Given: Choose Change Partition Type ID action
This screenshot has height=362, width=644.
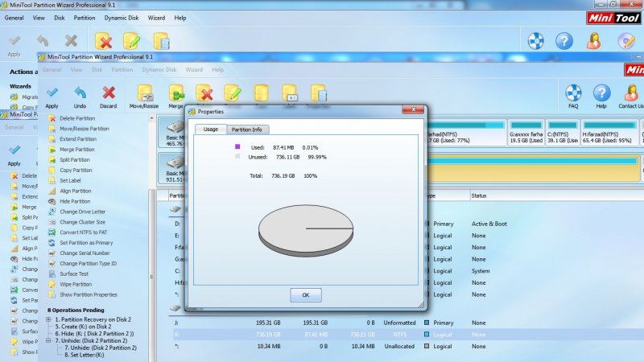Looking at the screenshot, I should pos(88,264).
